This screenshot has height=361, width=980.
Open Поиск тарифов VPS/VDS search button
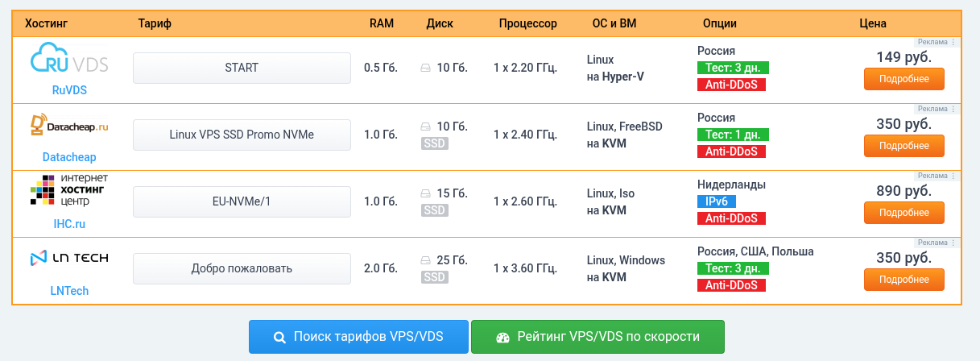pos(358,337)
